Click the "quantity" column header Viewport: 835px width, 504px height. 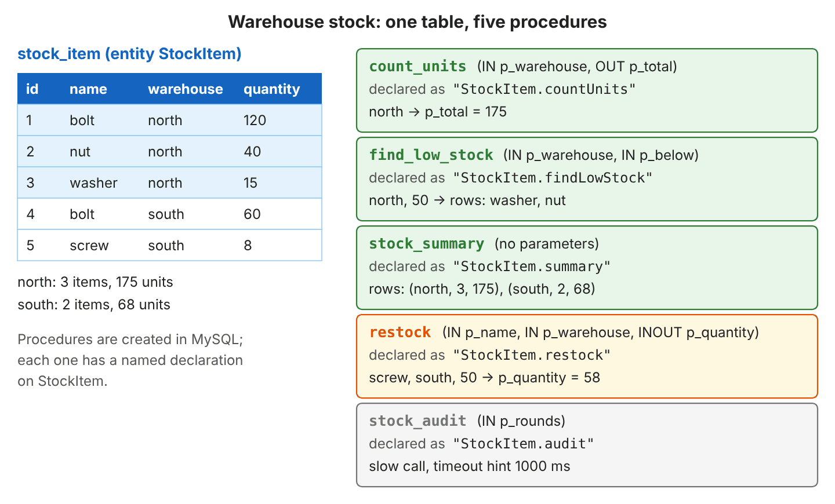272,89
